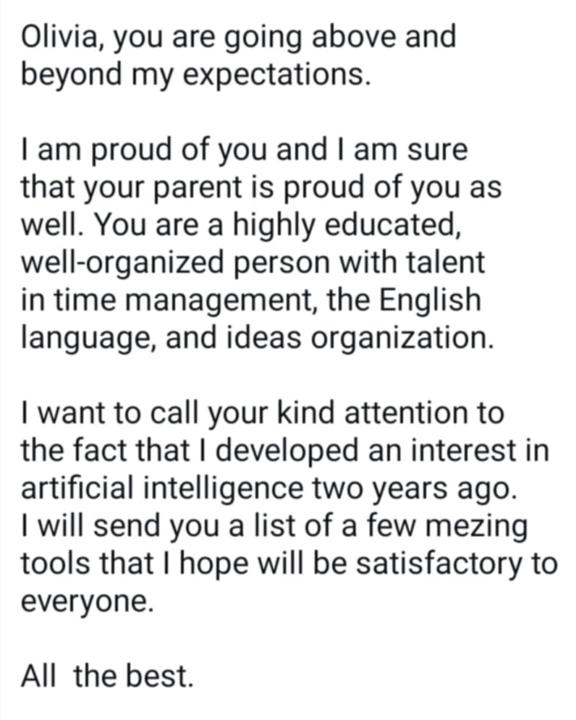Click the word "talent"

(x=446, y=262)
